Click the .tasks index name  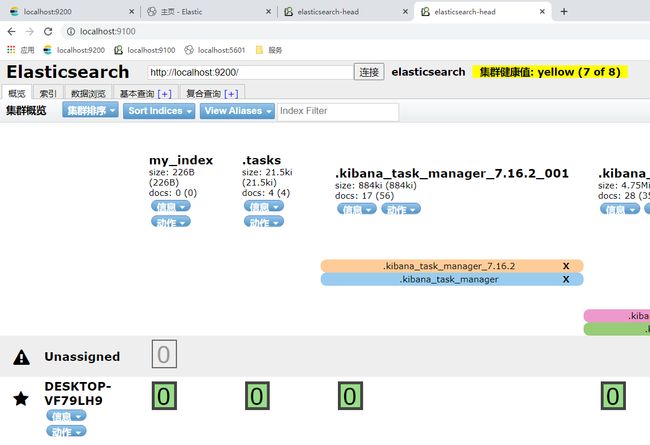click(x=262, y=160)
